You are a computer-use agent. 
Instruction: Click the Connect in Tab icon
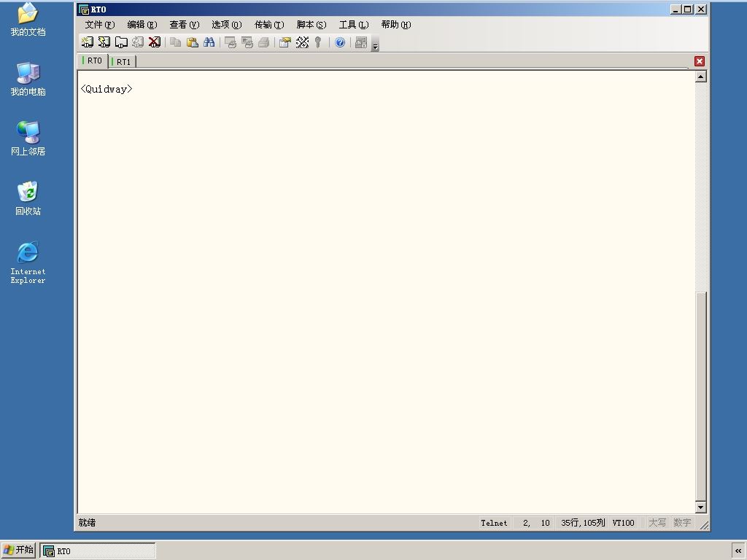click(x=121, y=42)
